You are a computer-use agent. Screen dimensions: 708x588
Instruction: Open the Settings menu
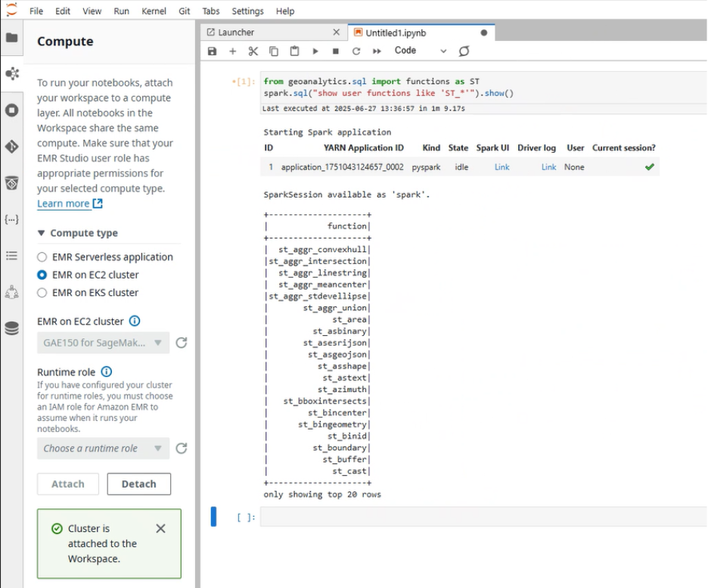click(247, 11)
